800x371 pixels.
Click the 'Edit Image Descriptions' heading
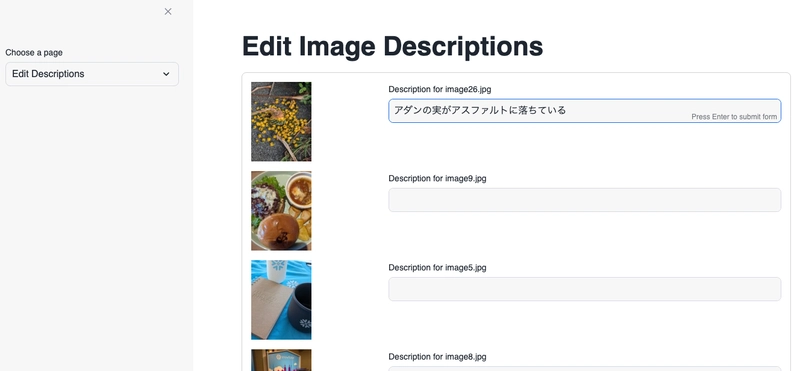pos(392,46)
